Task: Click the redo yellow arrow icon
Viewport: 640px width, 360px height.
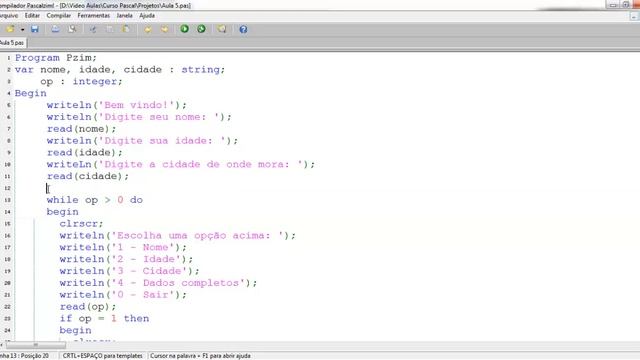Action: click(x=164, y=29)
